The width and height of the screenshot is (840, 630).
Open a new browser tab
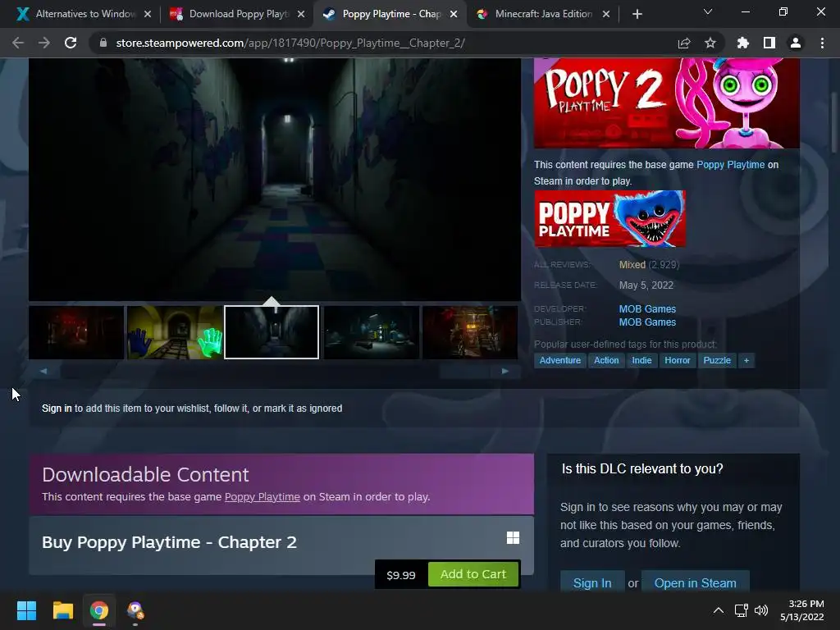pos(637,14)
